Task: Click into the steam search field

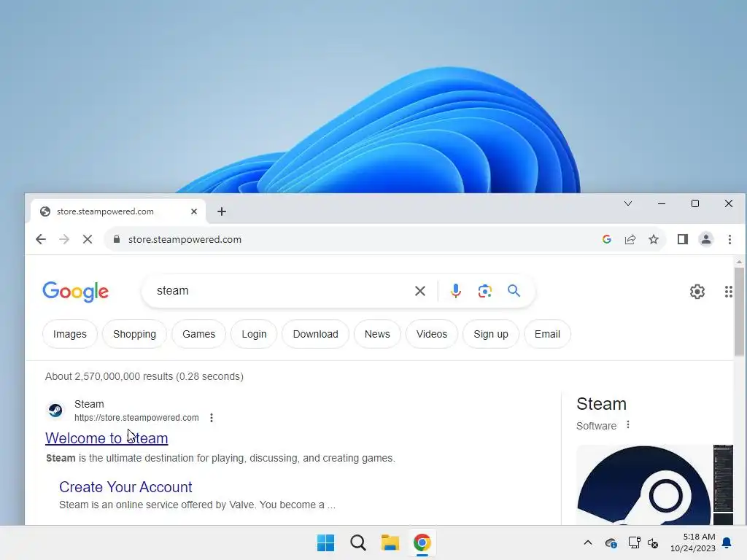Action: pos(281,291)
